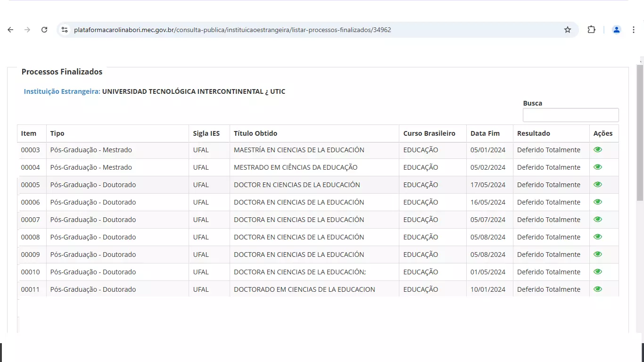644x362 pixels.
Task: Click the browser address bar URL
Action: 232,30
